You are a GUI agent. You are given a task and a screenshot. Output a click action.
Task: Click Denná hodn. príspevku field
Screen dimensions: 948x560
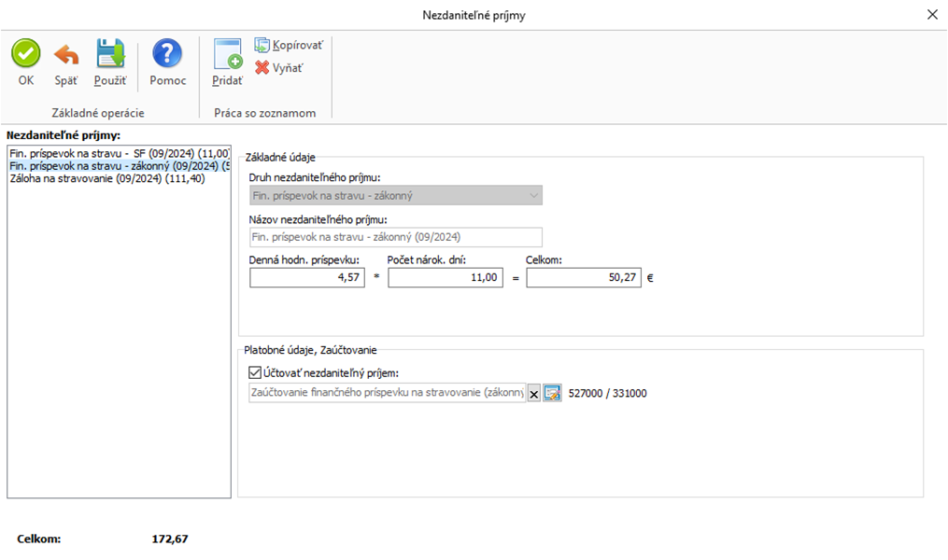click(307, 277)
